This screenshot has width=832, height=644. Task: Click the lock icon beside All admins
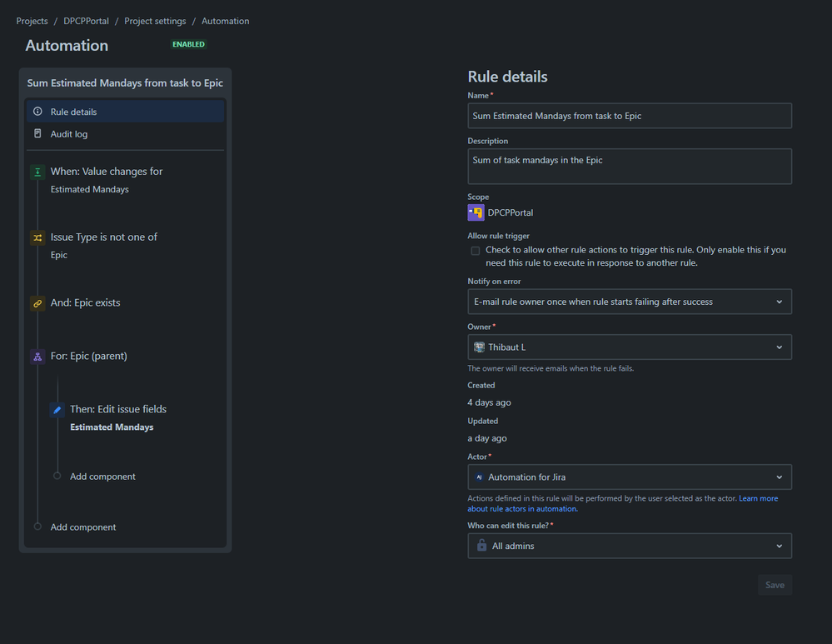[482, 546]
